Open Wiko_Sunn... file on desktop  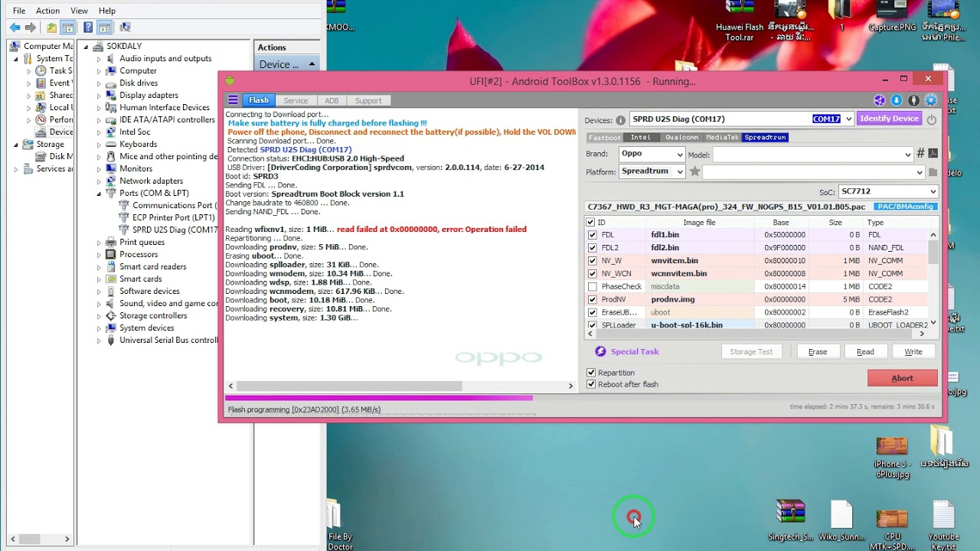click(x=841, y=520)
